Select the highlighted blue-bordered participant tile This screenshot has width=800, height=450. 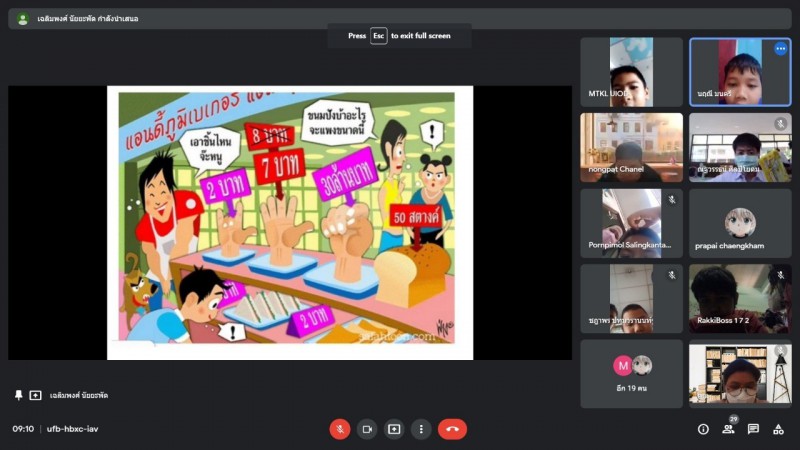(740, 72)
